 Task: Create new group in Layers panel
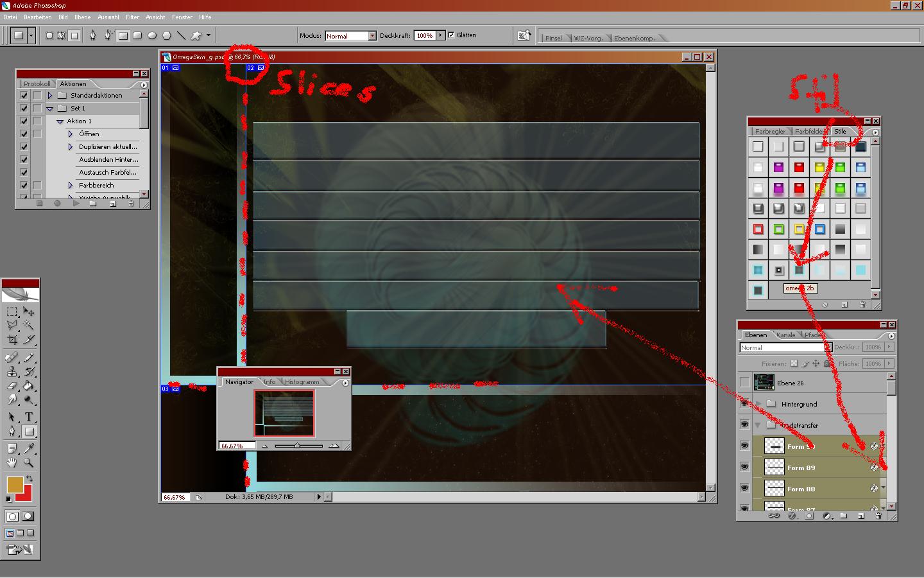coord(843,516)
